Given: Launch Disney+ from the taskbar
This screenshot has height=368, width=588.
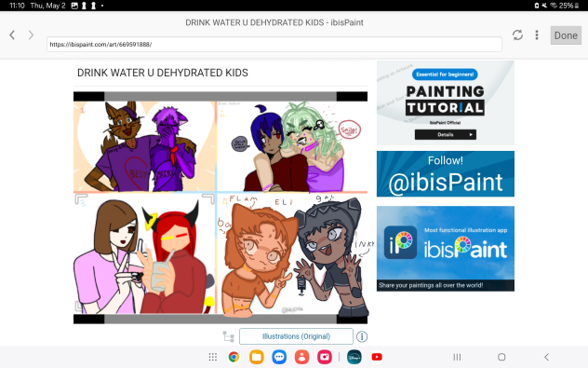Looking at the screenshot, I should click(x=354, y=357).
